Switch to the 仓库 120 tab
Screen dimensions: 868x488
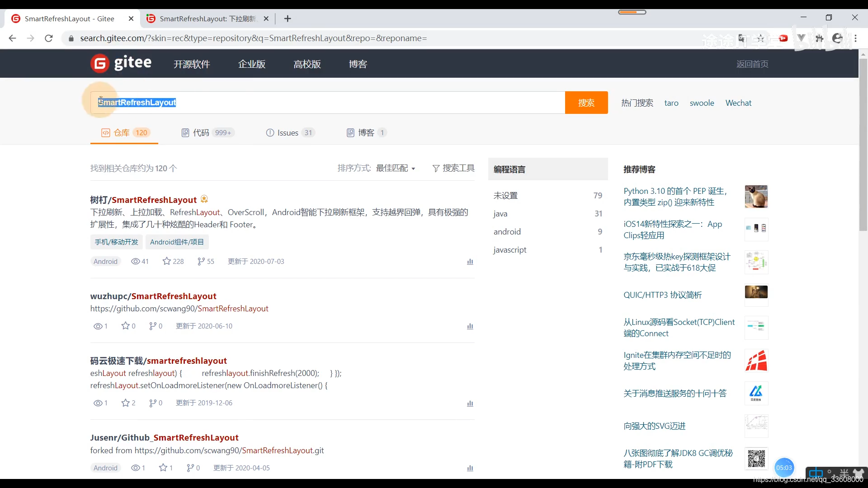pos(124,132)
